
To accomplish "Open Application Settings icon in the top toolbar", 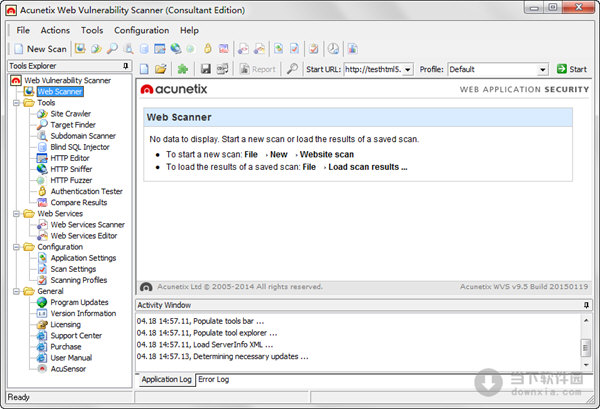I will [279, 49].
